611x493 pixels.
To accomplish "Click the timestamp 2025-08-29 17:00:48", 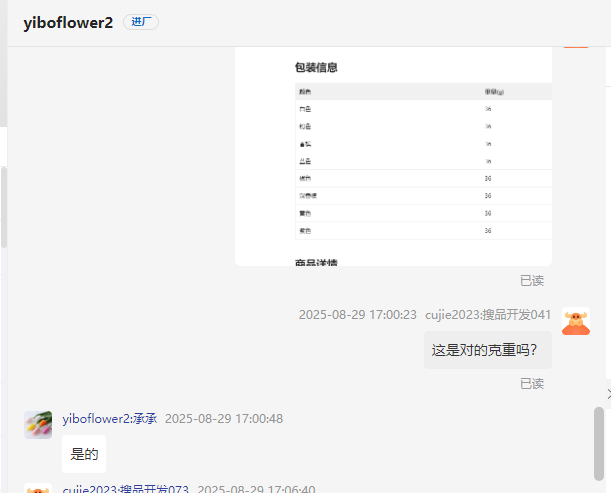I will pyautogui.click(x=224, y=418).
